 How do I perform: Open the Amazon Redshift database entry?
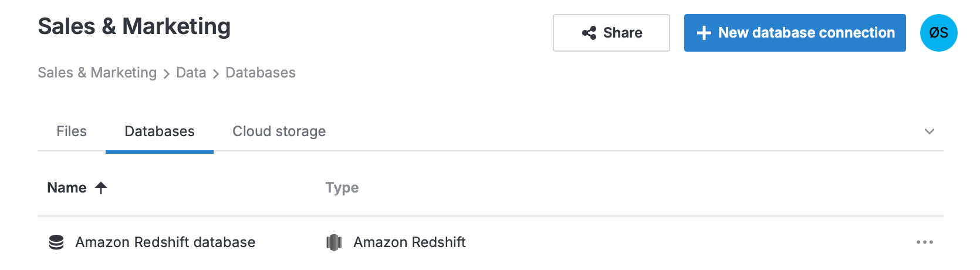[165, 242]
